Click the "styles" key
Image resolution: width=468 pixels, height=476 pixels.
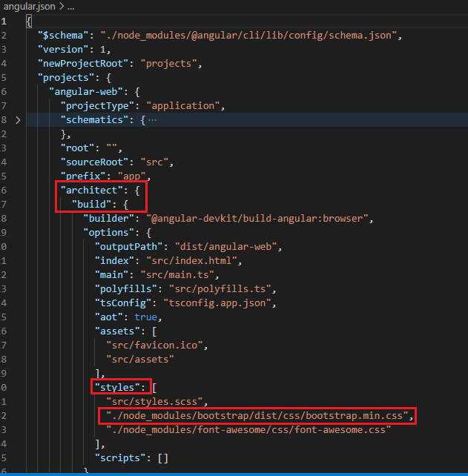(x=117, y=388)
